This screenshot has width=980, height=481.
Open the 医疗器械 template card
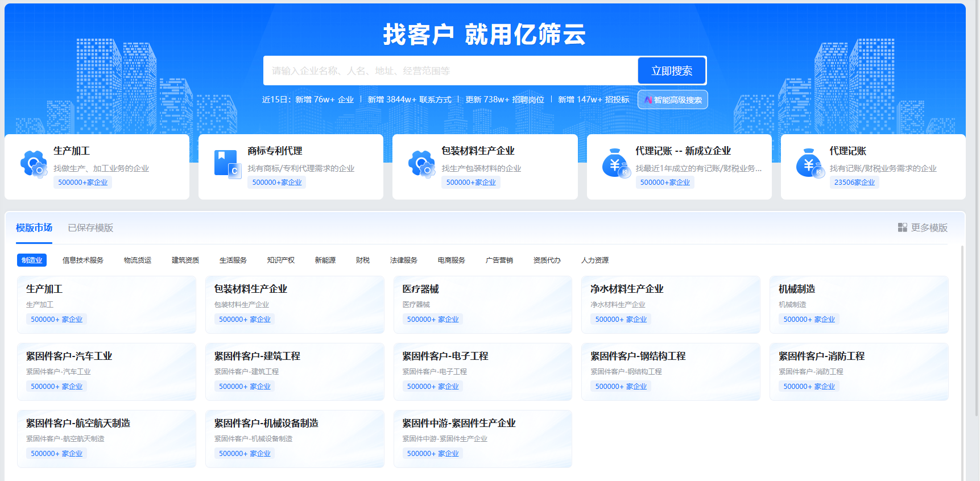click(483, 305)
